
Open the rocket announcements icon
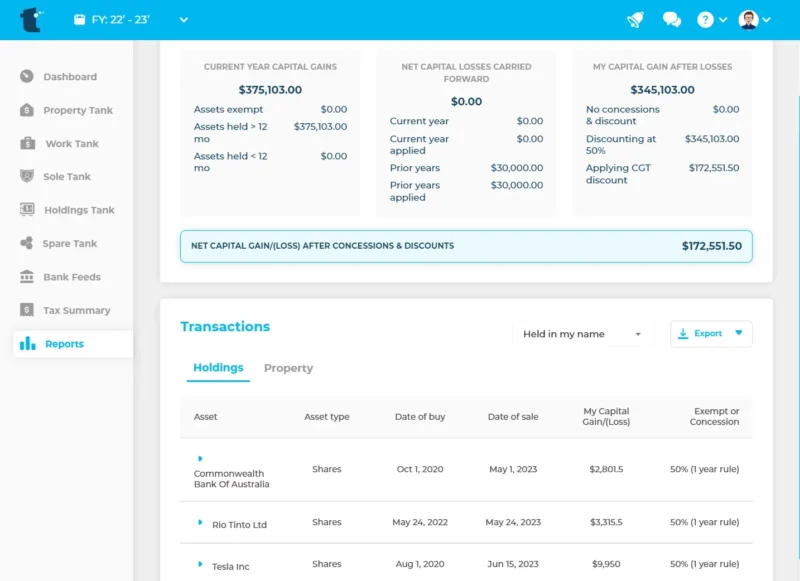pyautogui.click(x=635, y=20)
